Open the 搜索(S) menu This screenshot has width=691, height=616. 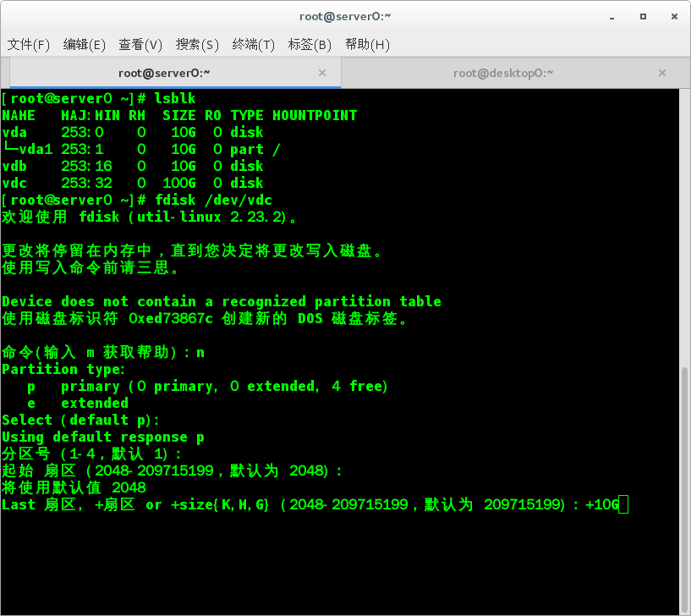(x=197, y=45)
